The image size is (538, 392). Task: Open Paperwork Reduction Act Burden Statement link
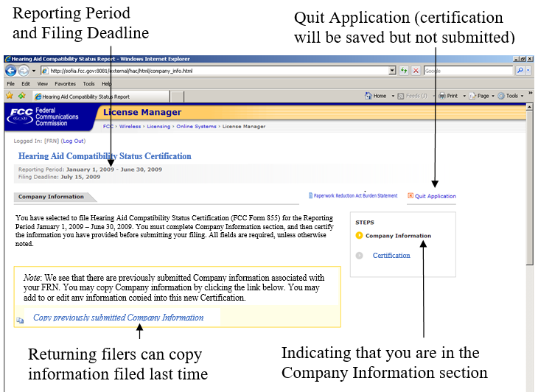tap(355, 196)
